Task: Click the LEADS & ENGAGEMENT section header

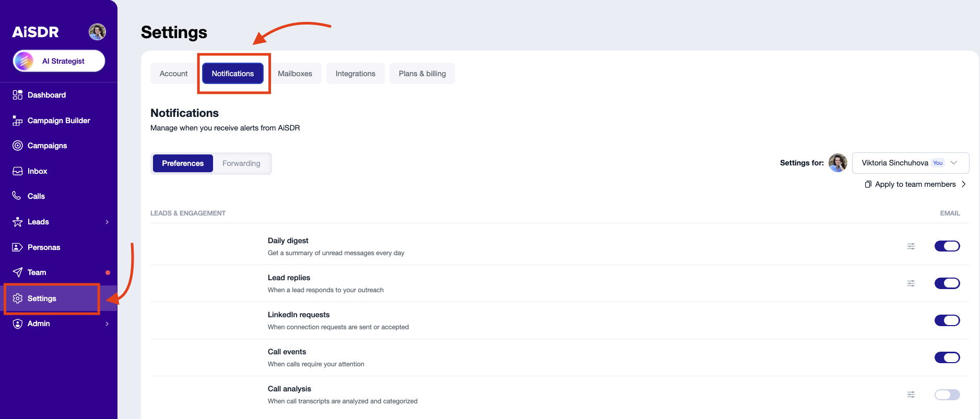Action: [x=188, y=213]
